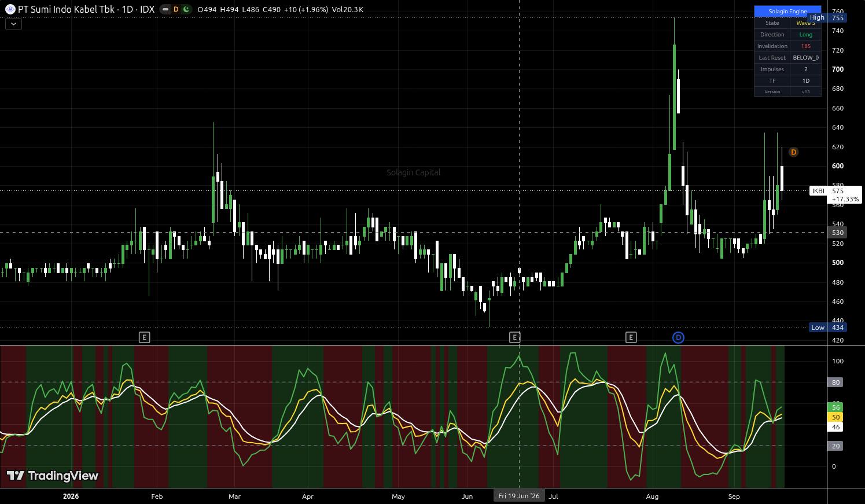Open the earnings E marker near June 19
Image resolution: width=865 pixels, height=504 pixels.
point(515,337)
